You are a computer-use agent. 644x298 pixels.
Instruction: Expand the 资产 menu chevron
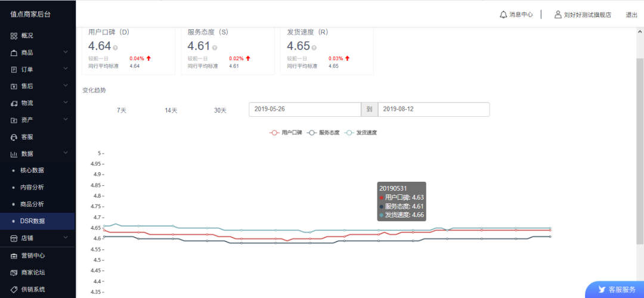click(x=66, y=119)
